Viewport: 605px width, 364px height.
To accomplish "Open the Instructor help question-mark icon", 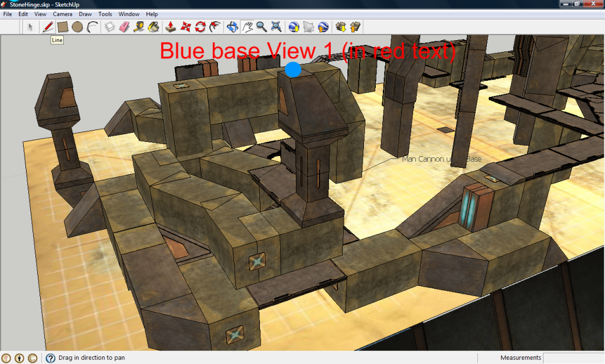I will point(50,358).
